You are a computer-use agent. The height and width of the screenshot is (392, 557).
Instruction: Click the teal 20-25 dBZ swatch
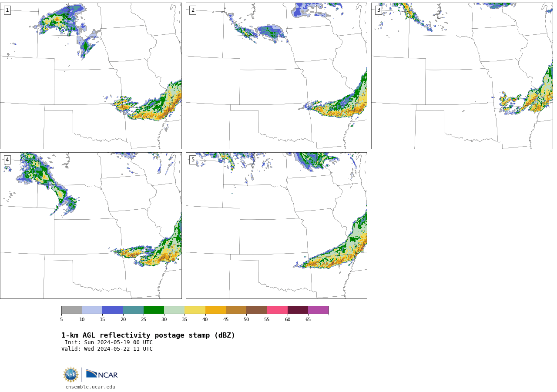tap(133, 310)
